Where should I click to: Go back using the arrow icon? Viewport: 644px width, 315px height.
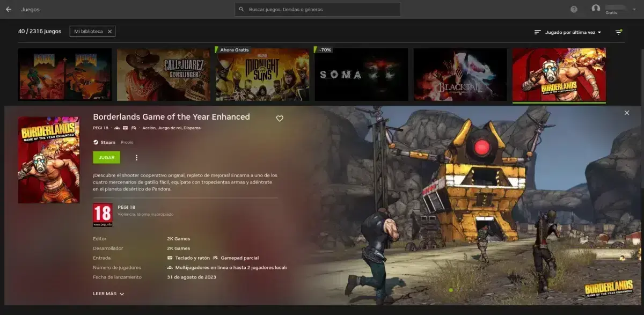coord(9,9)
